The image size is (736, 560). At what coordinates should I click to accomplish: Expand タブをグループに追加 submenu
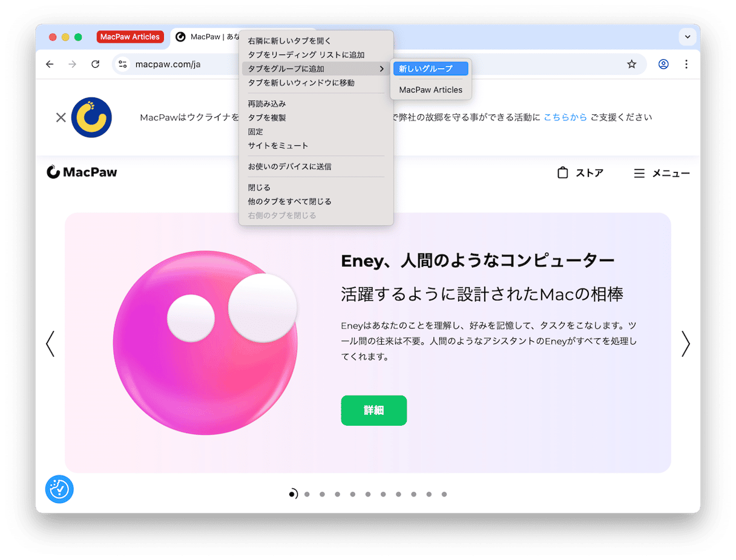click(x=316, y=69)
